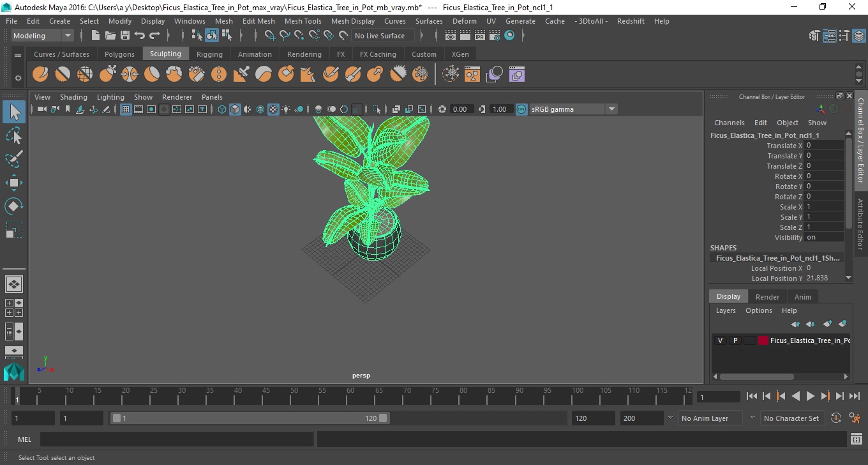868x465 pixels.
Task: Go to start of playback range
Action: [x=751, y=397]
